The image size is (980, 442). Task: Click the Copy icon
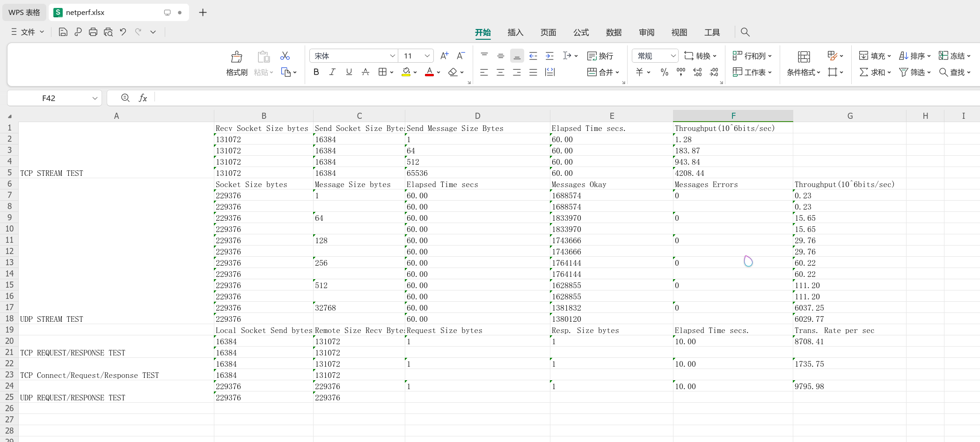[x=285, y=72]
